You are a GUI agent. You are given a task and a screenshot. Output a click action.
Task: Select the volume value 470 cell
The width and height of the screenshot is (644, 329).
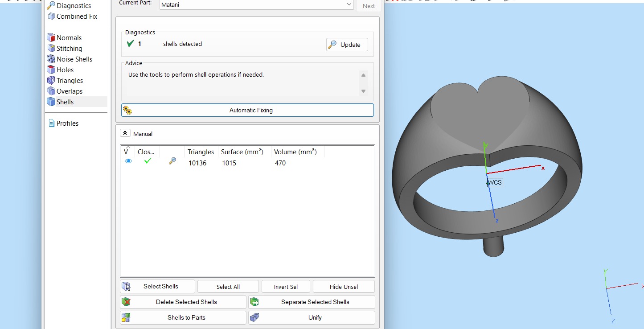point(280,163)
